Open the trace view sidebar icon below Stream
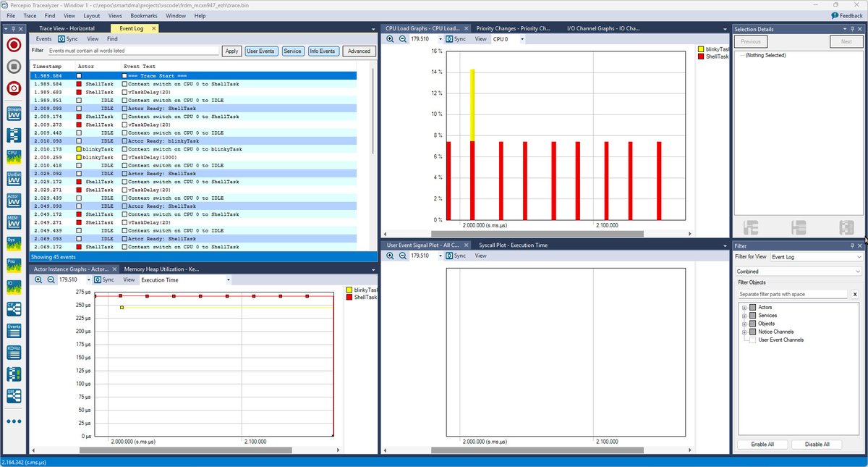 (14, 135)
